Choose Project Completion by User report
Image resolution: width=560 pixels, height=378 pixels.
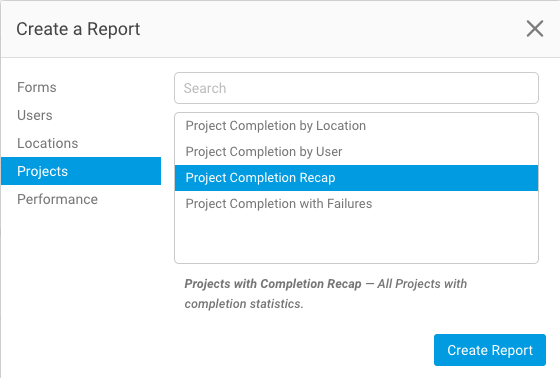coord(356,152)
